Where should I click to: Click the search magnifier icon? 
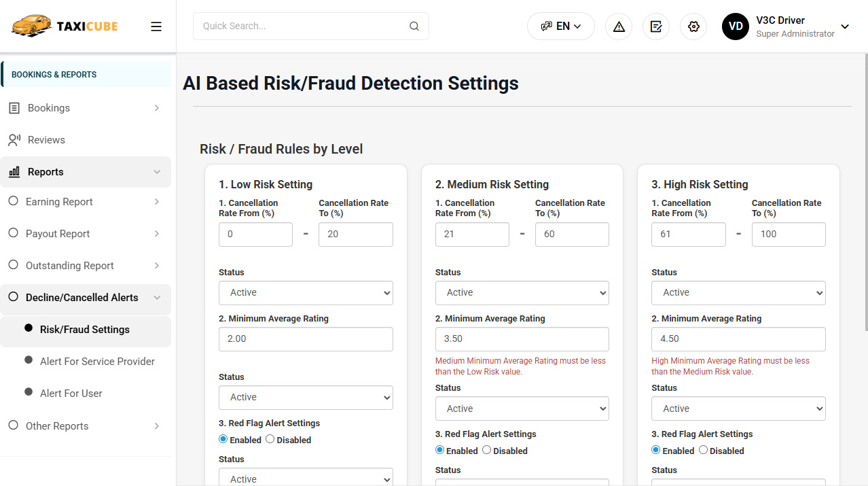point(414,27)
